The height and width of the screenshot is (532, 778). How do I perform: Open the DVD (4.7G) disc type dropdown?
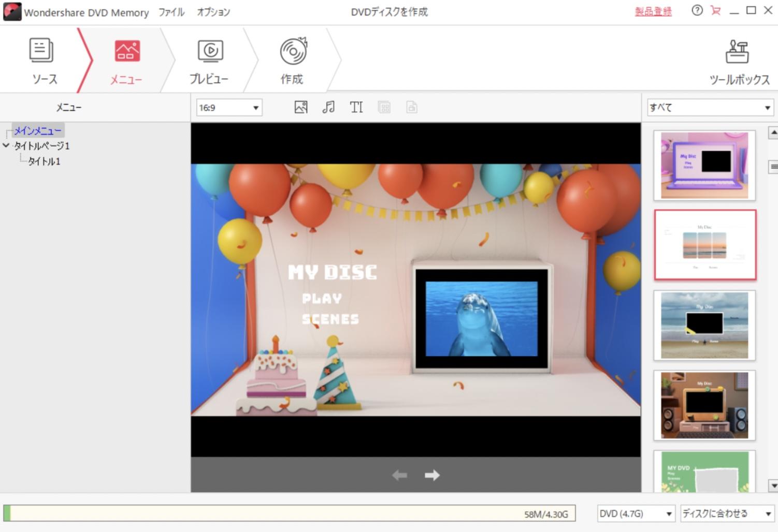(636, 513)
